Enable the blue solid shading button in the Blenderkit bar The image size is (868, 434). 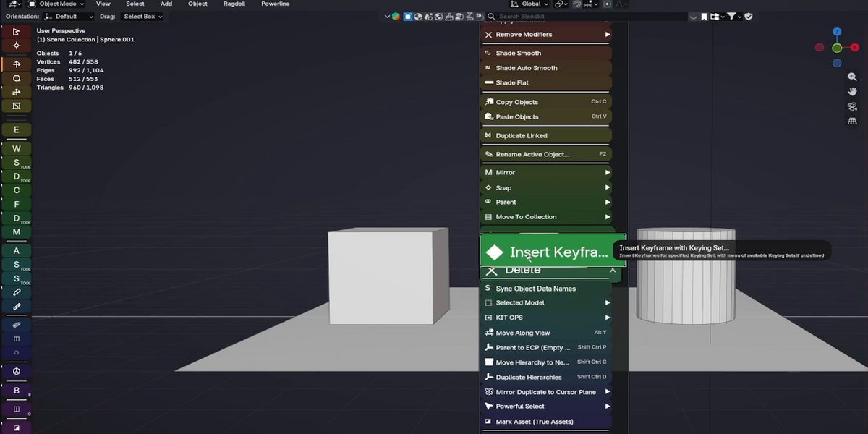(408, 17)
